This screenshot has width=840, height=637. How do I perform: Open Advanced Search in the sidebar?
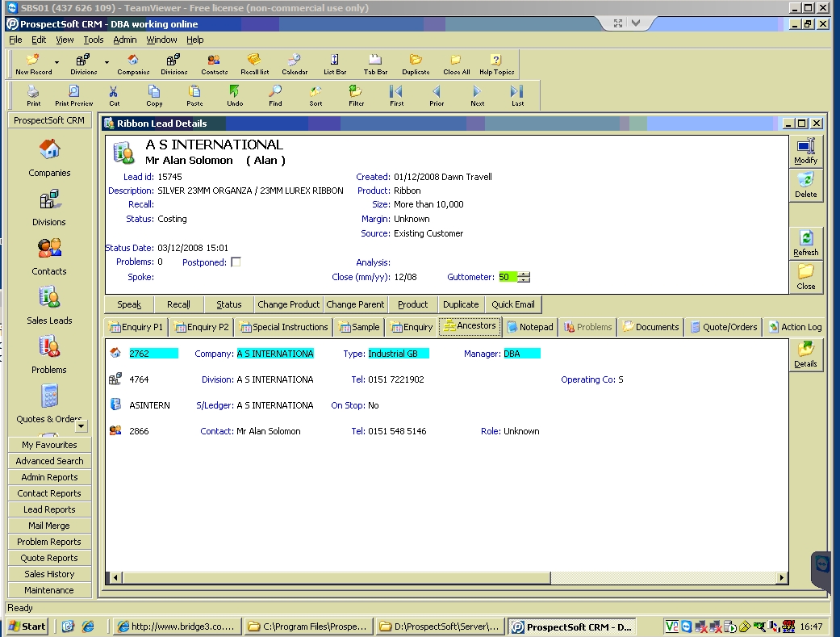pos(49,461)
